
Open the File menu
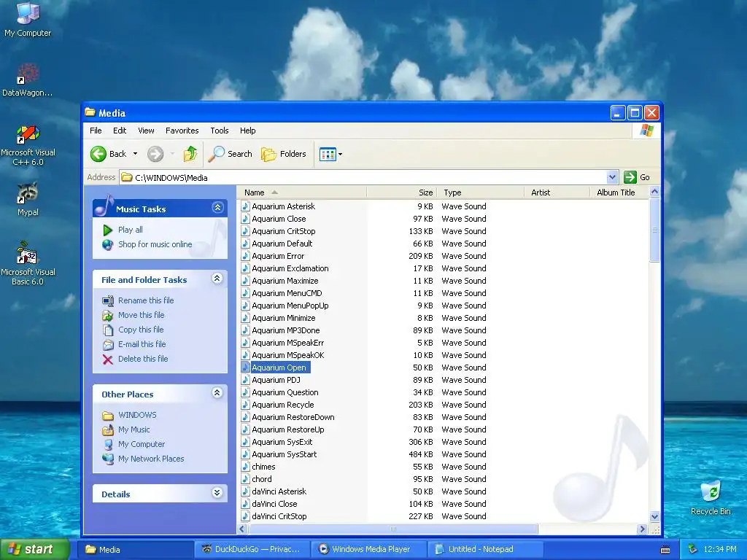click(x=96, y=131)
